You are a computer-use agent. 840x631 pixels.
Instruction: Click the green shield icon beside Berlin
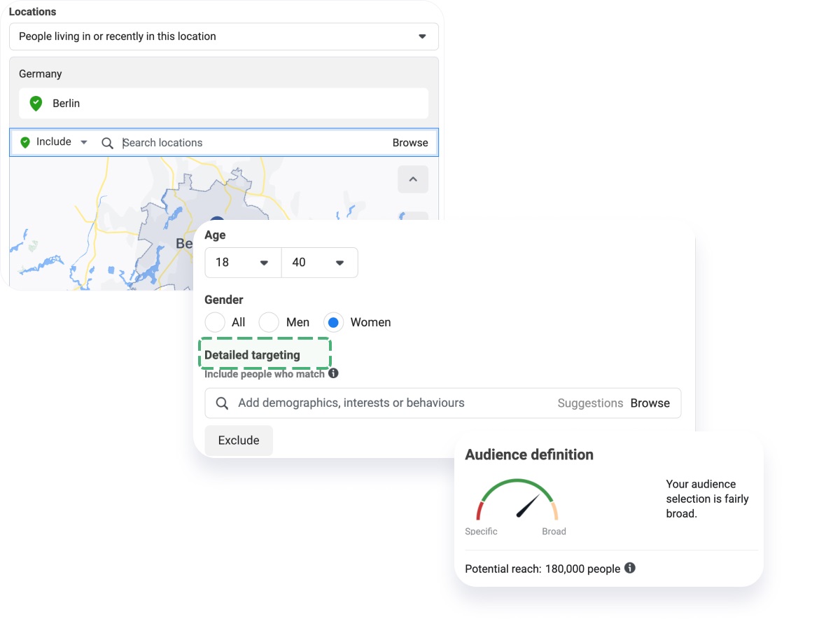tap(36, 104)
